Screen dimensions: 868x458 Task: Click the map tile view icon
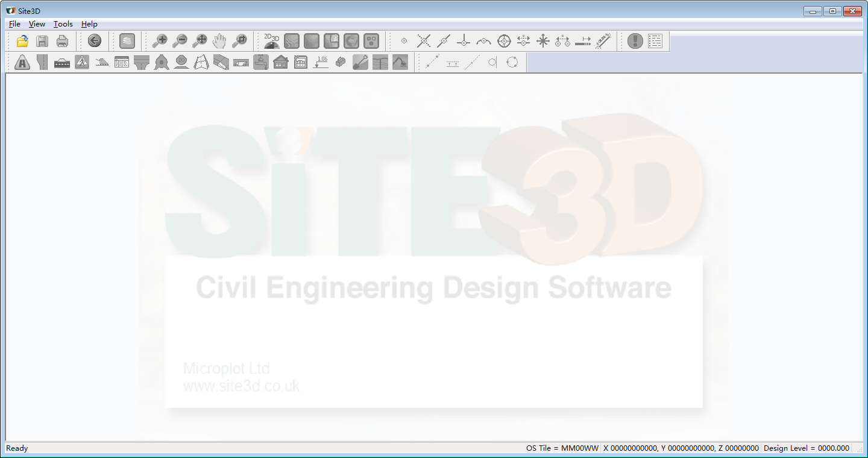[332, 41]
